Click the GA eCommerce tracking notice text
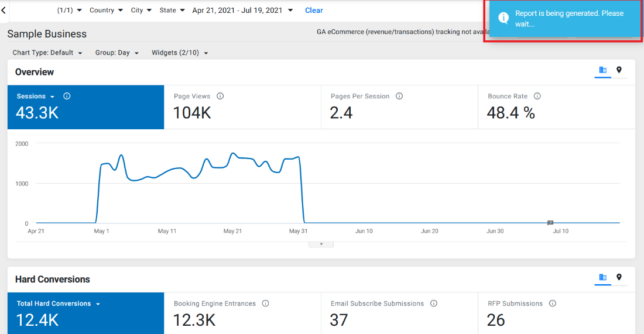The image size is (644, 334). [x=403, y=32]
